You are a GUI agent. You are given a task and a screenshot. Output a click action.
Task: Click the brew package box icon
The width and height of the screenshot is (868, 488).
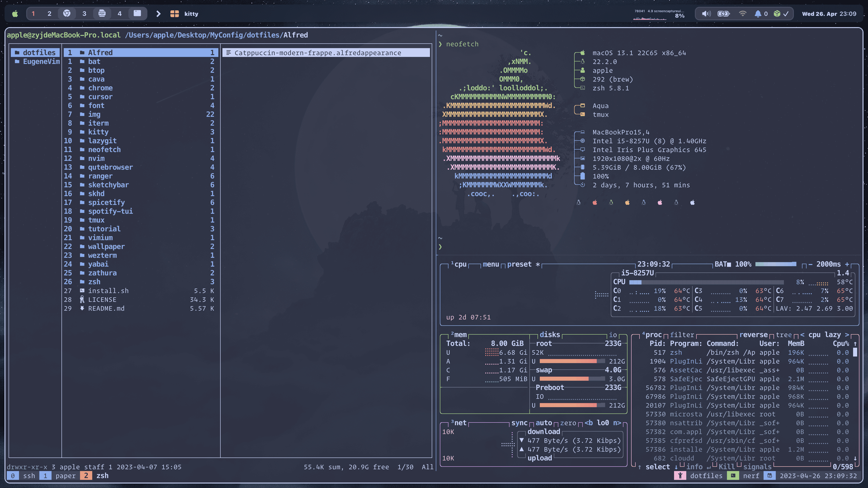pyautogui.click(x=777, y=14)
